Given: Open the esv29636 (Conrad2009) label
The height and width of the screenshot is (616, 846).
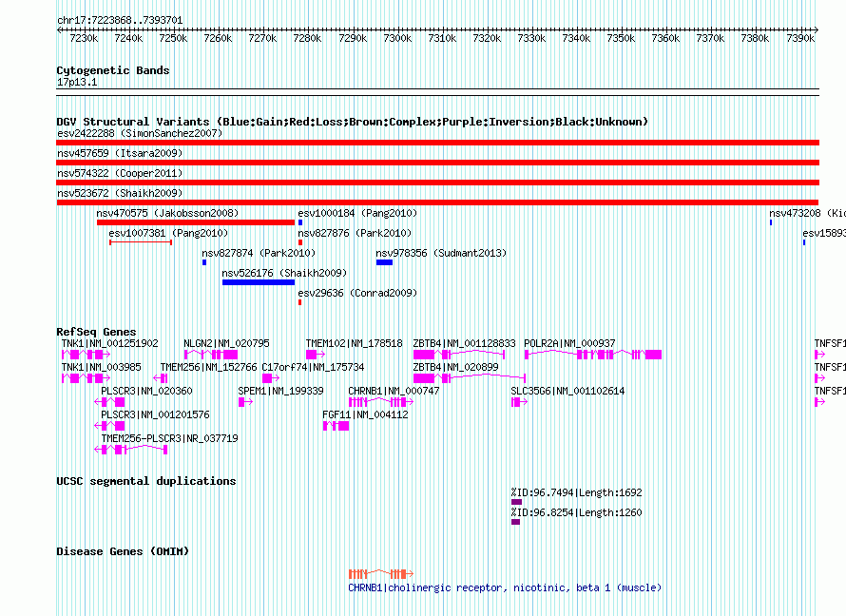Looking at the screenshot, I should (x=357, y=293).
